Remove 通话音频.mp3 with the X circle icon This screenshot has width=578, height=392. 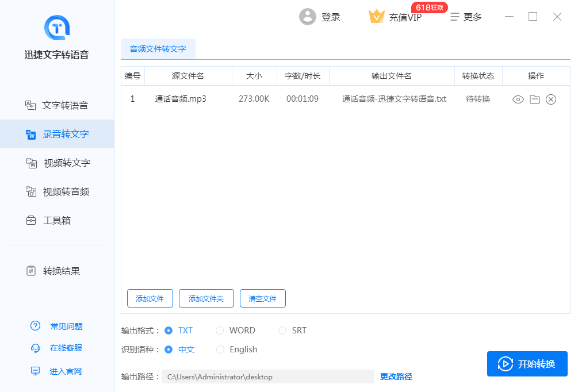[551, 99]
